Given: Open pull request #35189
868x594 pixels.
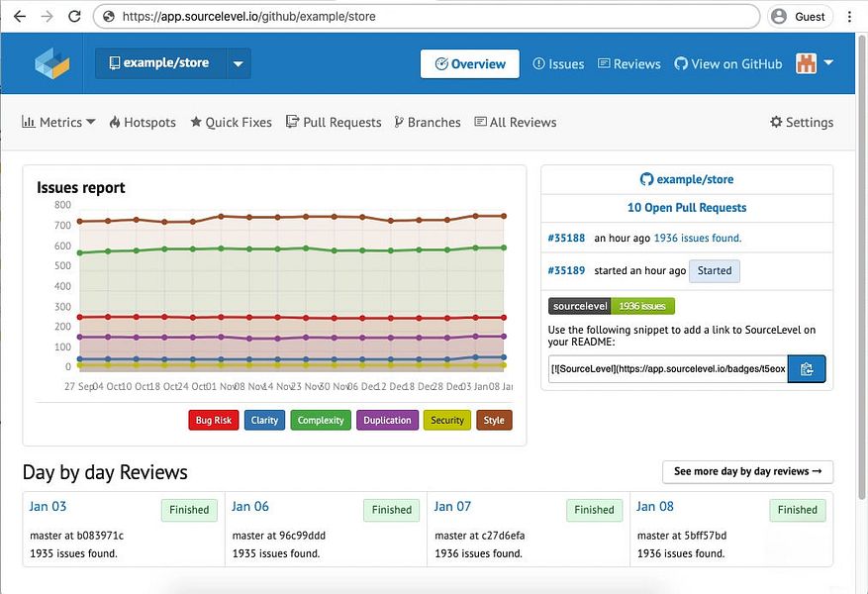Looking at the screenshot, I should (x=566, y=270).
